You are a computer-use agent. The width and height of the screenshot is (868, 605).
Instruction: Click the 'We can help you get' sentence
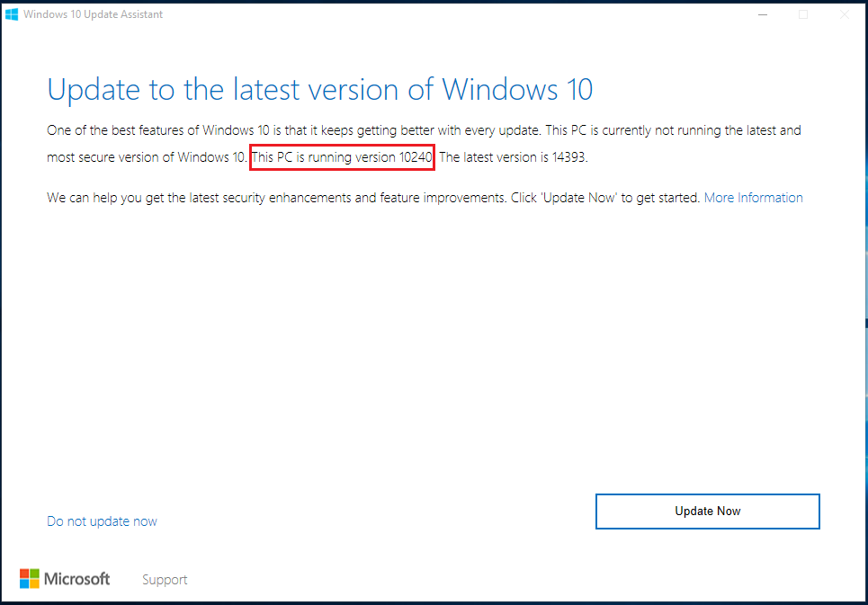pos(373,198)
